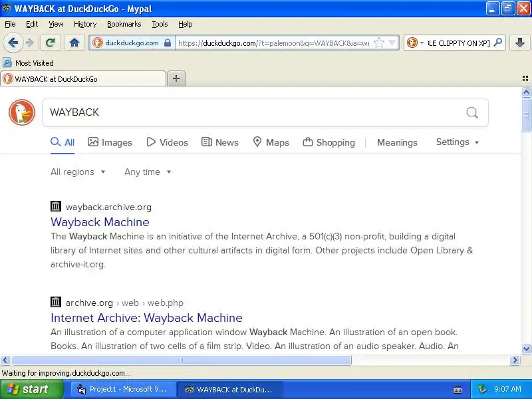Click the wayback.archive.org favicon

pyautogui.click(x=56, y=206)
